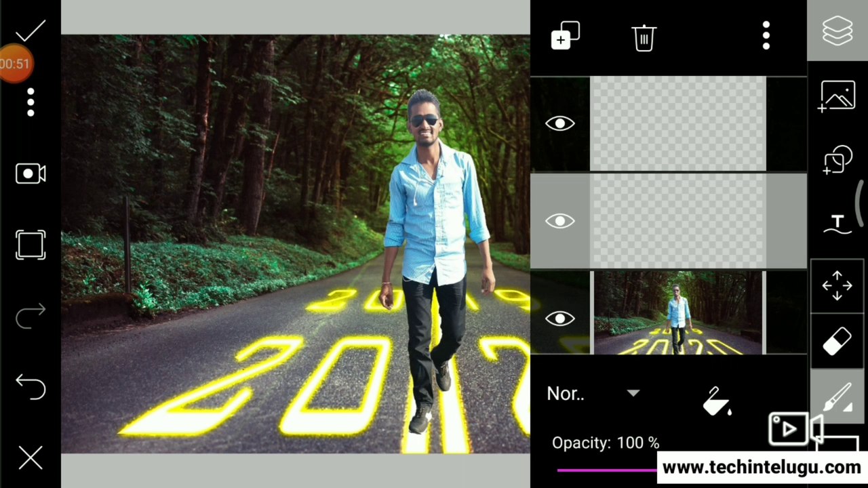This screenshot has width=868, height=488.
Task: Delete layer with trash can icon
Action: point(644,37)
